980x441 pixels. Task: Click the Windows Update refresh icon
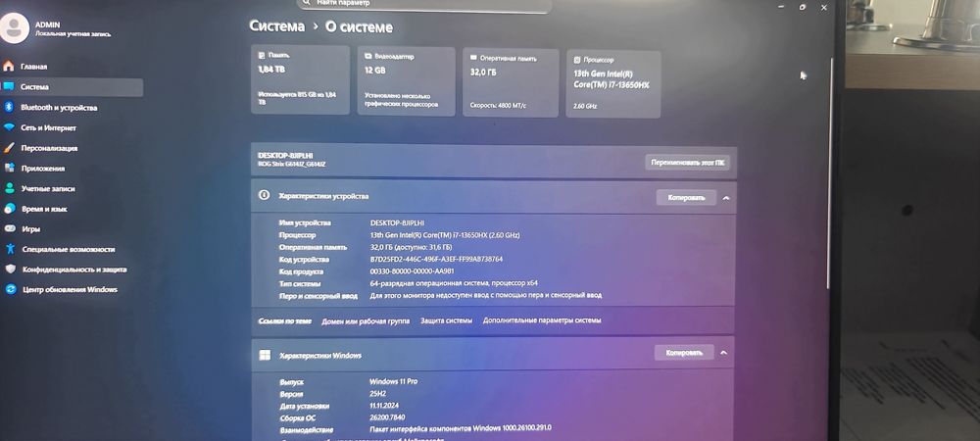11,289
